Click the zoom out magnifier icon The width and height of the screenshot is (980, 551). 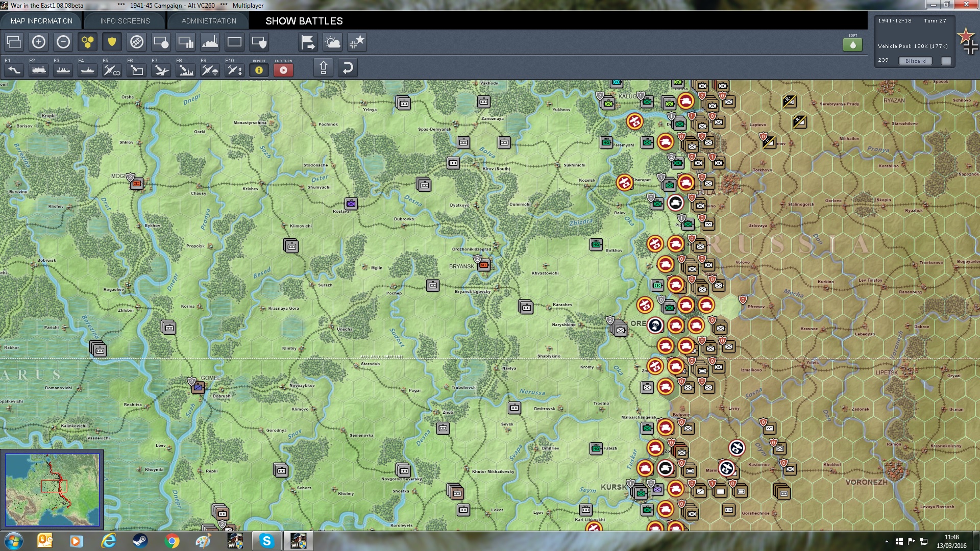(63, 42)
